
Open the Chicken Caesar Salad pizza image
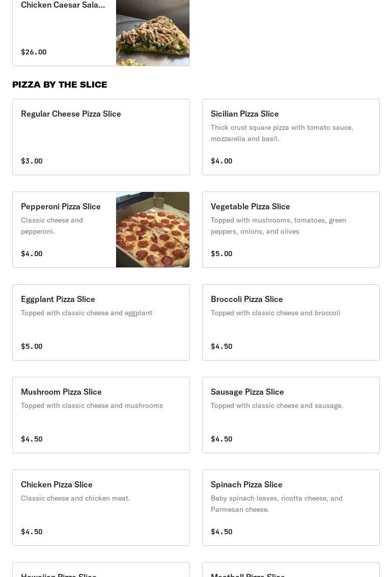click(153, 33)
